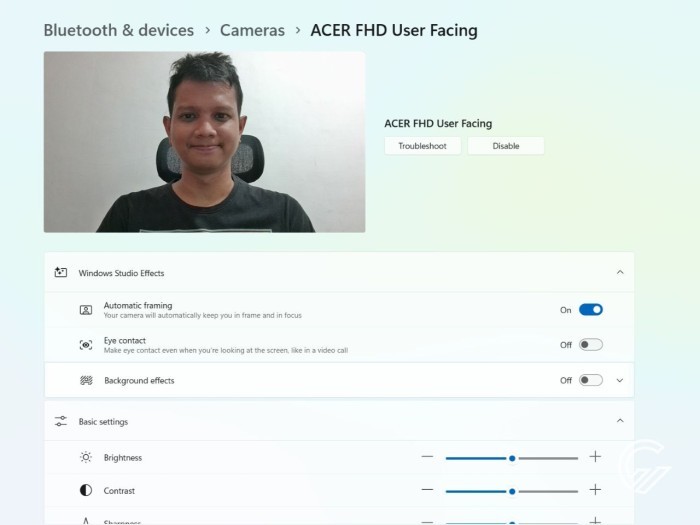This screenshot has width=700, height=525.
Task: Enable the Background effects toggle
Action: click(x=591, y=380)
